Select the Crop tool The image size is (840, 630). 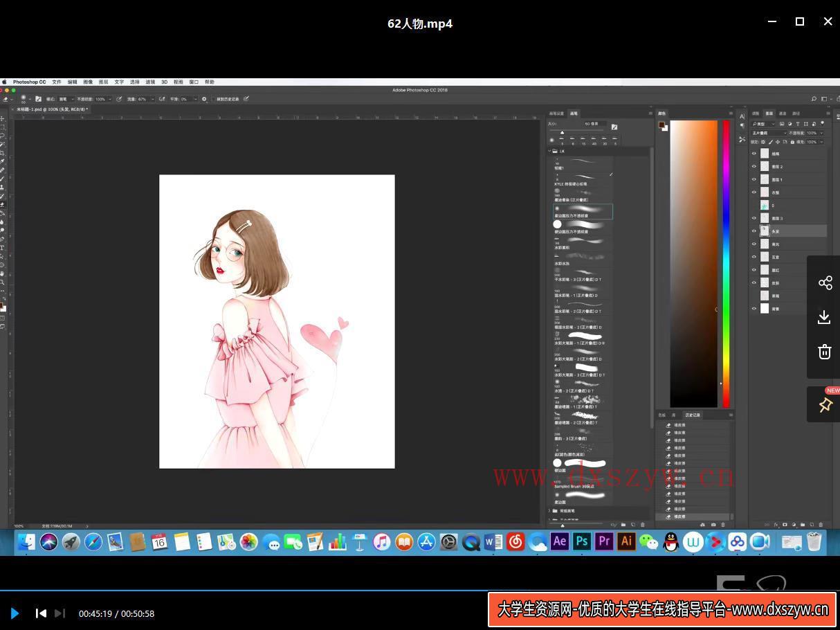coord(3,153)
